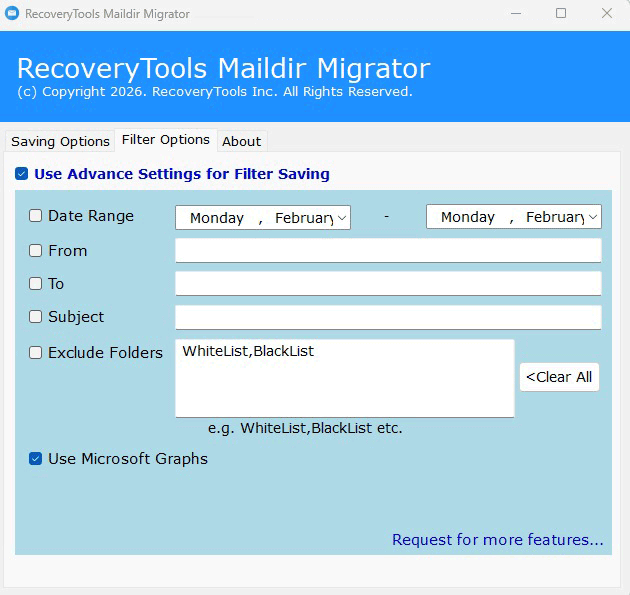
Task: Click inside the To text field
Action: pos(388,284)
